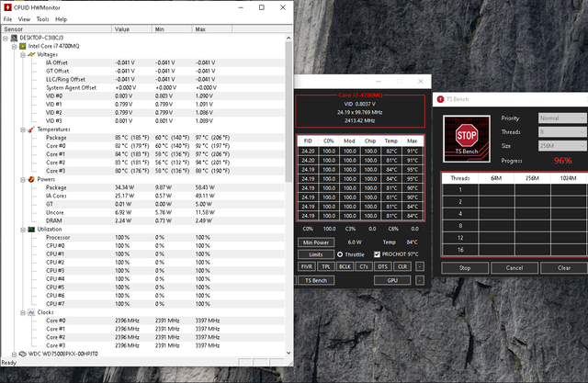The image size is (588, 383).
Task: Click the Min Power button
Action: click(316, 242)
